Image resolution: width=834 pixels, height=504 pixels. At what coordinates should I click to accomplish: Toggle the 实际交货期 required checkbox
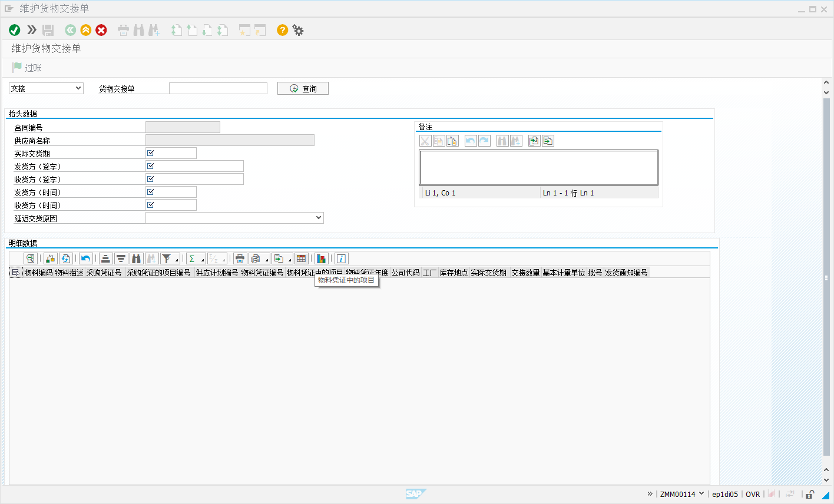tap(151, 153)
